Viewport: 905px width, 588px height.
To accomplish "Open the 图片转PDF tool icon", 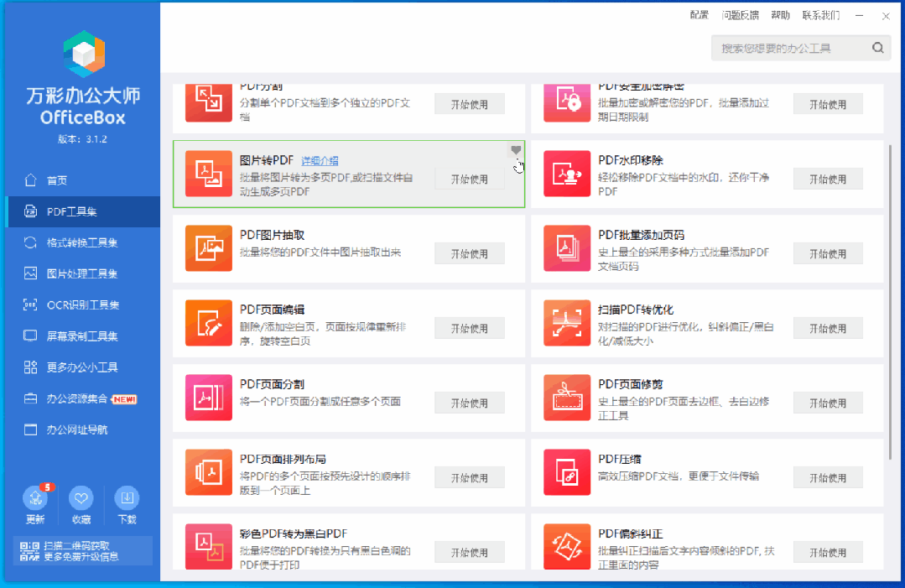I will coord(208,174).
